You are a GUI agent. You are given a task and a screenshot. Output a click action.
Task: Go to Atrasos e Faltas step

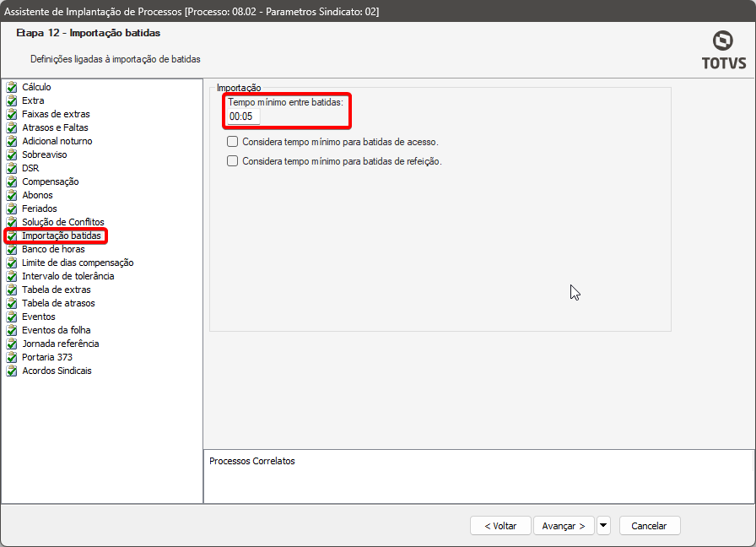point(55,127)
